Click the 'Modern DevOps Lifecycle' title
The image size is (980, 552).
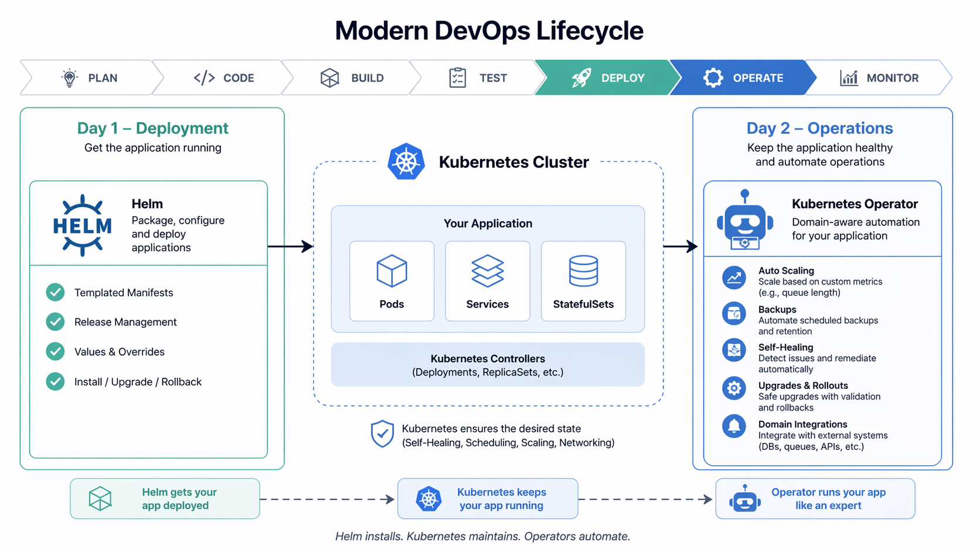pos(489,31)
